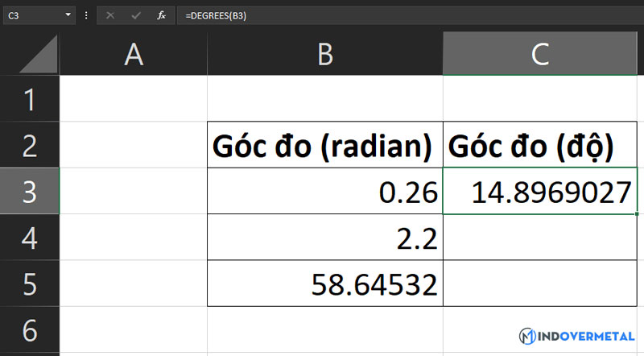Expand the Name Box dropdown arrow

(67, 15)
